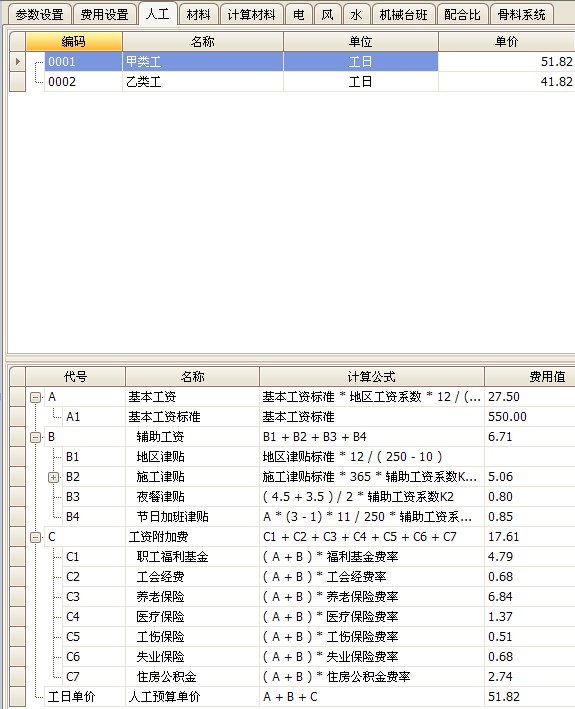Open the 计算材料 tab
This screenshot has height=709, width=575.
252,14
